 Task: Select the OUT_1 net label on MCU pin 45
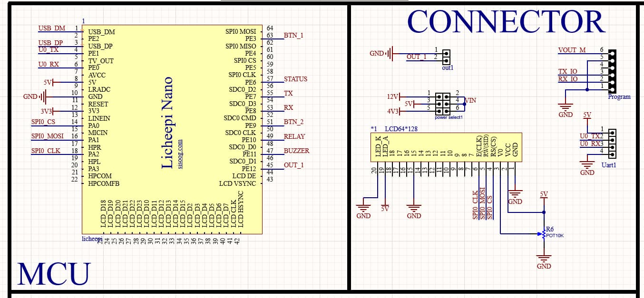293,165
